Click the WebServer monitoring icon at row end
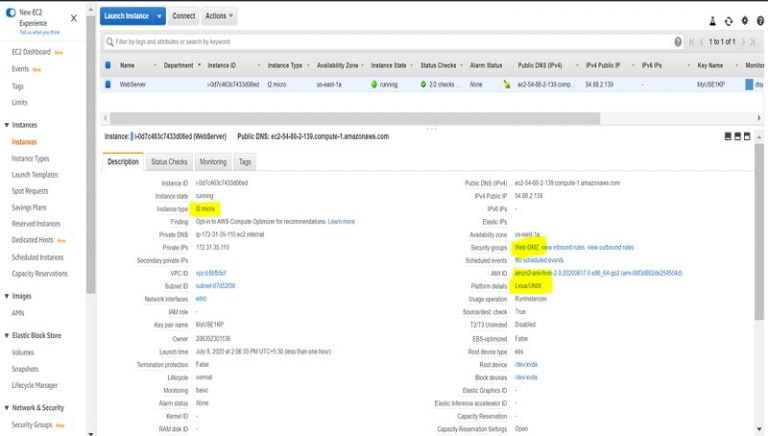 tap(749, 84)
